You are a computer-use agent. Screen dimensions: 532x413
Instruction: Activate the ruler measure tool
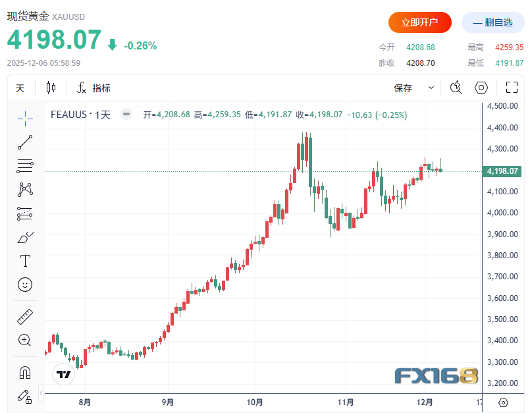click(25, 316)
